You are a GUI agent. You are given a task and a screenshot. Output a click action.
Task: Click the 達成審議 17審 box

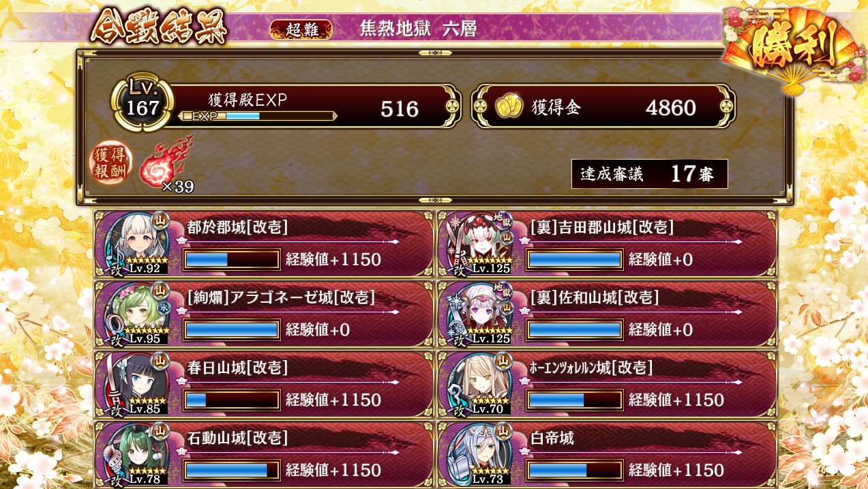click(650, 174)
